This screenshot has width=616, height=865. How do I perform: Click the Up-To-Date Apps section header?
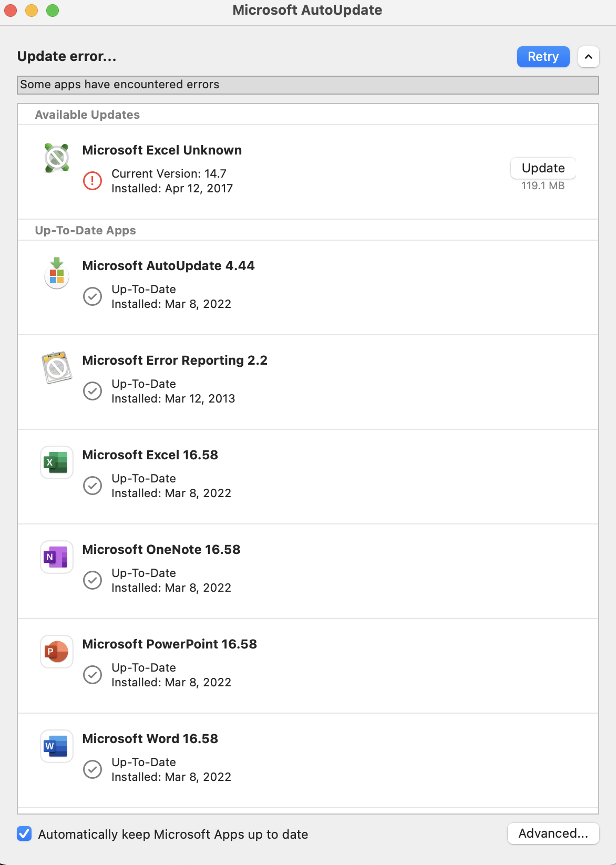tap(86, 231)
